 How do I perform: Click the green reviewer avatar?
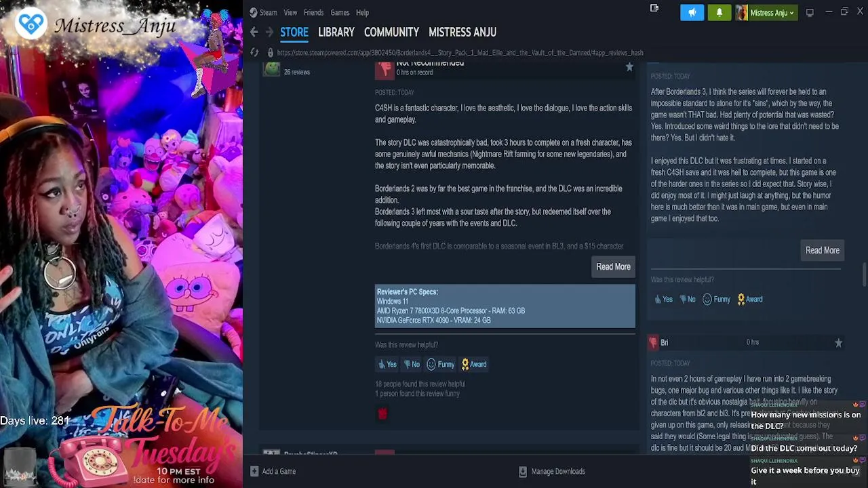[x=272, y=68]
